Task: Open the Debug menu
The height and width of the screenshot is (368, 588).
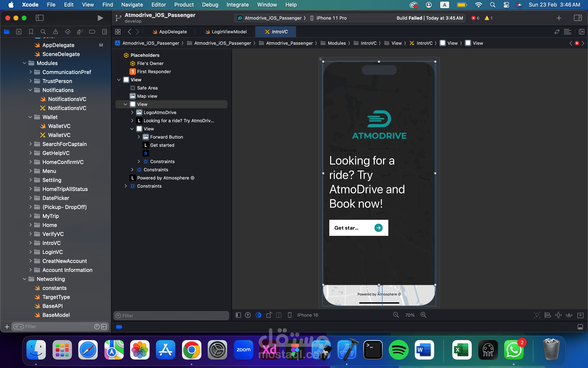Action: coord(210,5)
